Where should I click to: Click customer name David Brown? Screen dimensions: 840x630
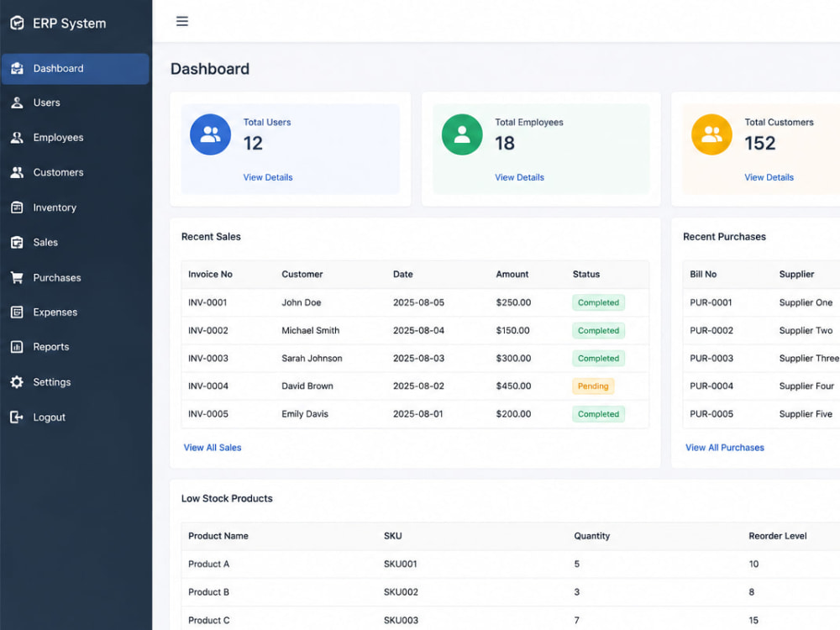click(307, 386)
